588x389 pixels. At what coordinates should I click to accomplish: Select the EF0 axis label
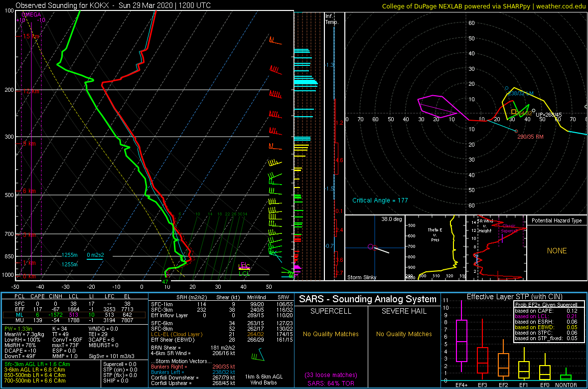click(x=545, y=385)
